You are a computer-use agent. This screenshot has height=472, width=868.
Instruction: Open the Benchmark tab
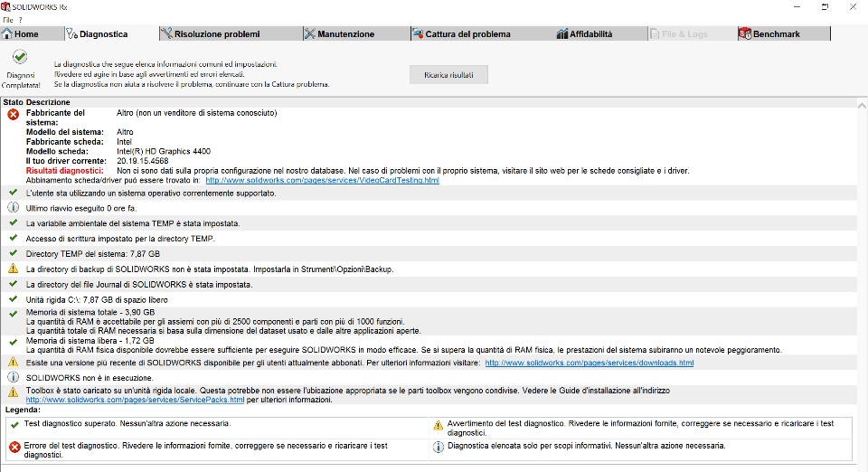tap(783, 33)
